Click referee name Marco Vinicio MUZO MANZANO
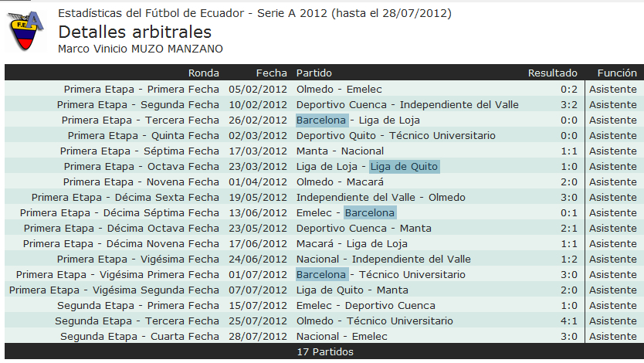The width and height of the screenshot is (644, 363). 141,49
